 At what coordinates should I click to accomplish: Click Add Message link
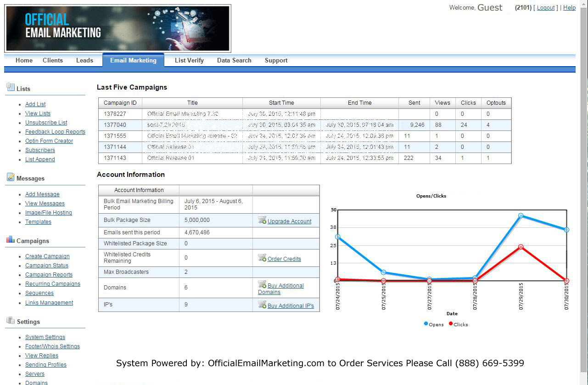click(42, 194)
